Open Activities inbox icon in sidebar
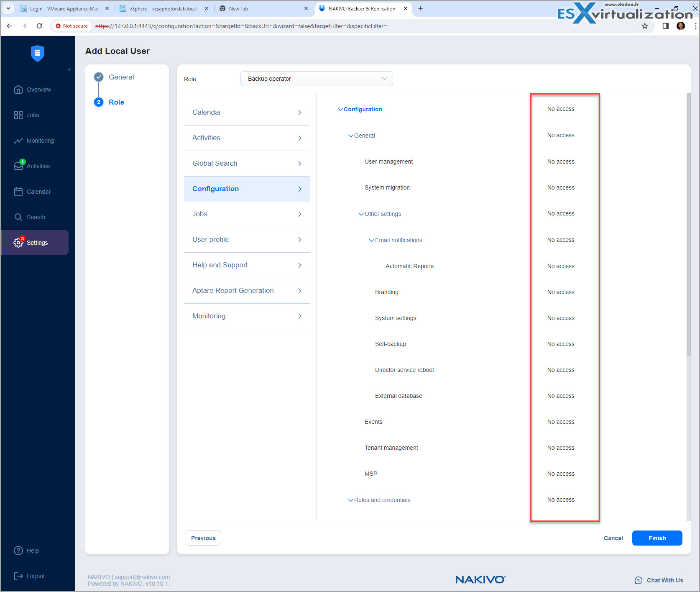This screenshot has width=700, height=592. (x=18, y=166)
